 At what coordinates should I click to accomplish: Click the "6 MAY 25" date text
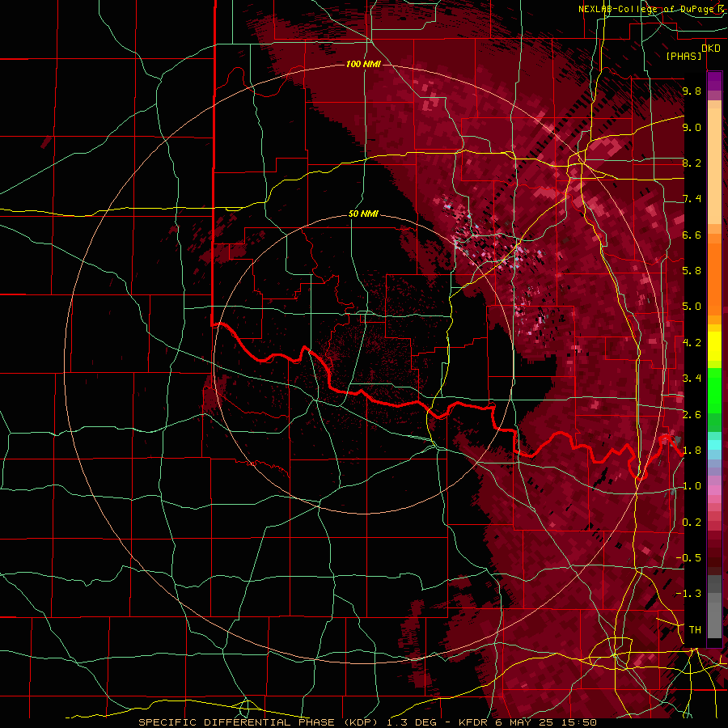tap(525, 722)
